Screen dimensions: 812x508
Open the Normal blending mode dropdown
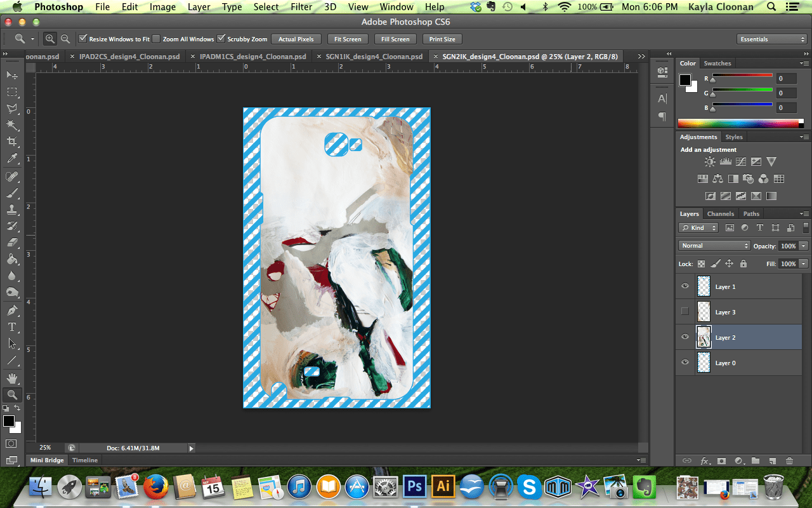coord(714,246)
